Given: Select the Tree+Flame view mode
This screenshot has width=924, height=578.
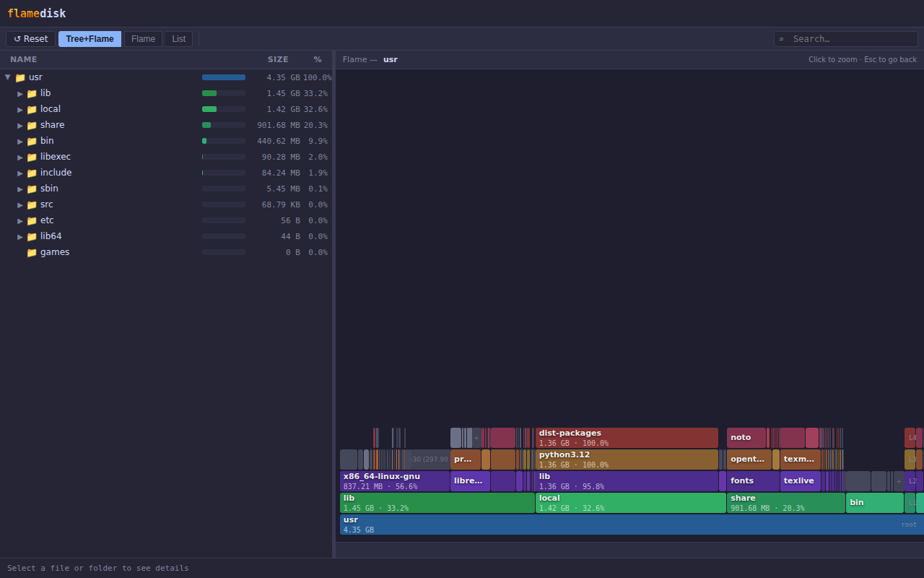Looking at the screenshot, I should point(90,39).
